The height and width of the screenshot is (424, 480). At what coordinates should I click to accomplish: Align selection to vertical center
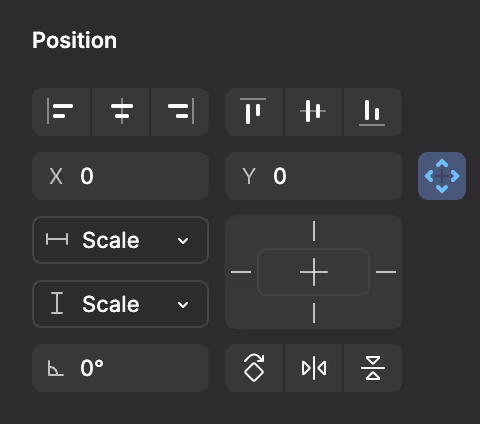coord(313,112)
